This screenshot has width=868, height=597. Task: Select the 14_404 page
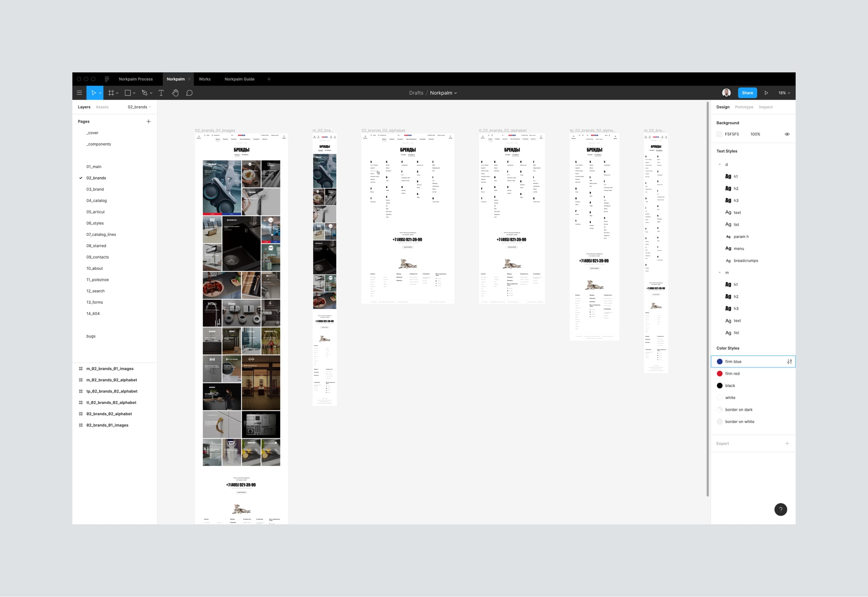click(93, 314)
